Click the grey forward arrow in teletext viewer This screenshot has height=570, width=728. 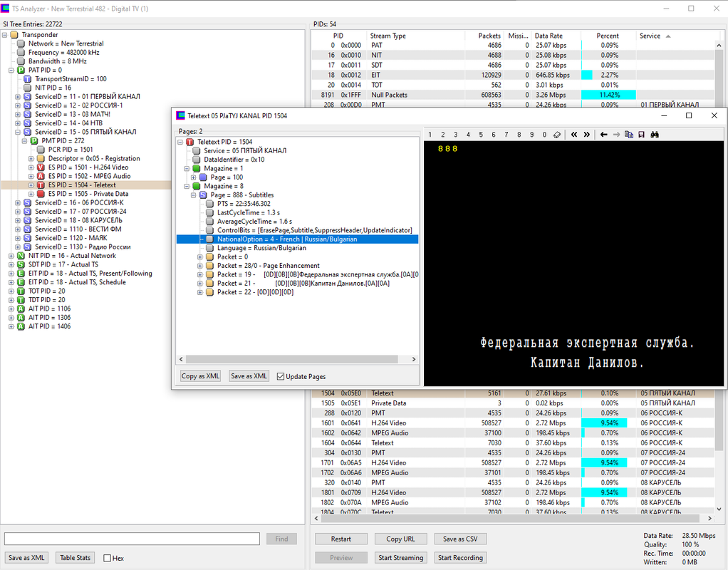616,134
